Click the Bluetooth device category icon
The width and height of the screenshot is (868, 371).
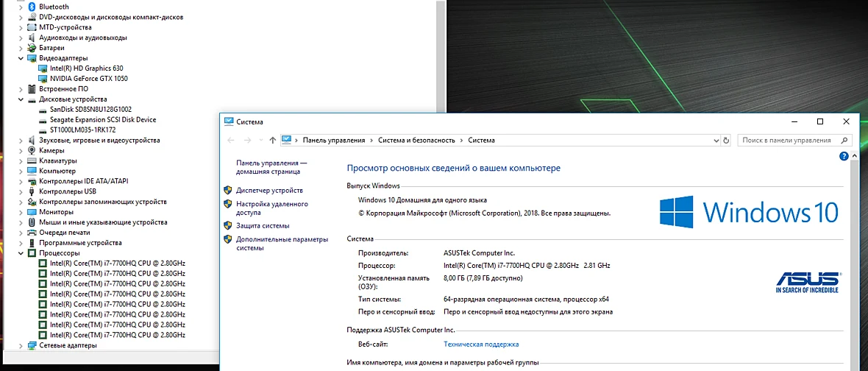pyautogui.click(x=32, y=7)
